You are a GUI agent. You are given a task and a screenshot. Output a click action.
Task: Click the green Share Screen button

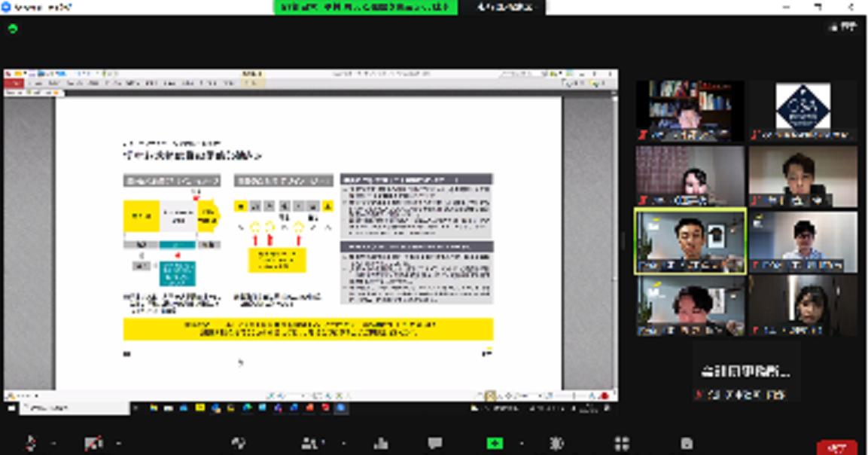(x=495, y=444)
